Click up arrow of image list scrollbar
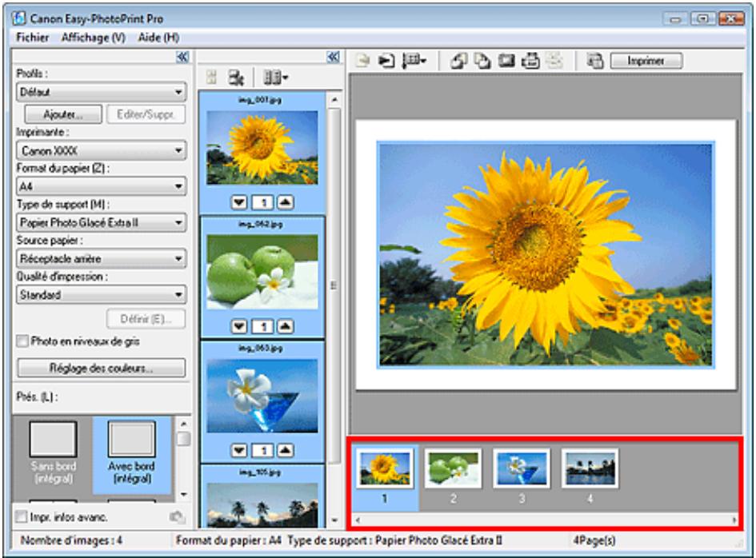This screenshot has height=558, width=756. 334,100
